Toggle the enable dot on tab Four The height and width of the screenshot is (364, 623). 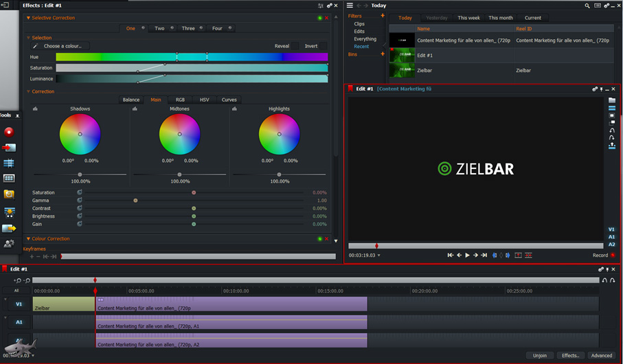230,28
